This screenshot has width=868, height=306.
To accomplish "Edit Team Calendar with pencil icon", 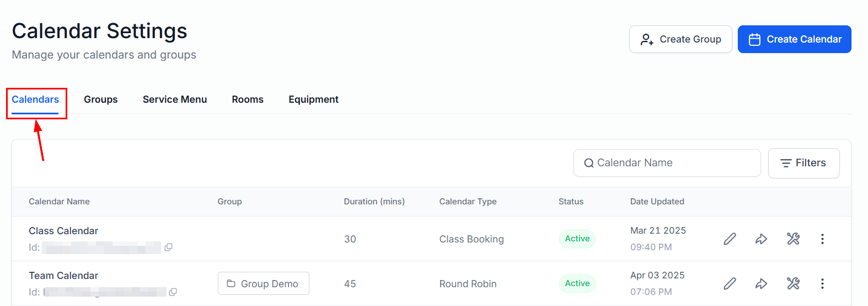I will [730, 283].
